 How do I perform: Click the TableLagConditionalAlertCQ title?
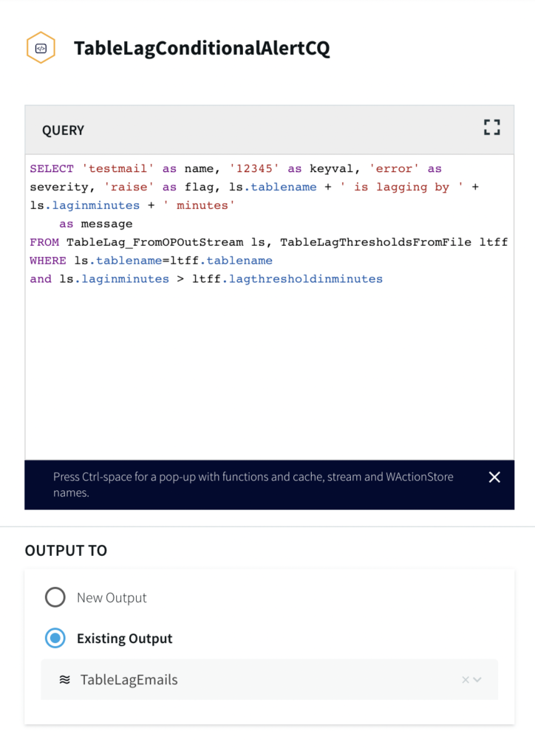click(x=202, y=49)
